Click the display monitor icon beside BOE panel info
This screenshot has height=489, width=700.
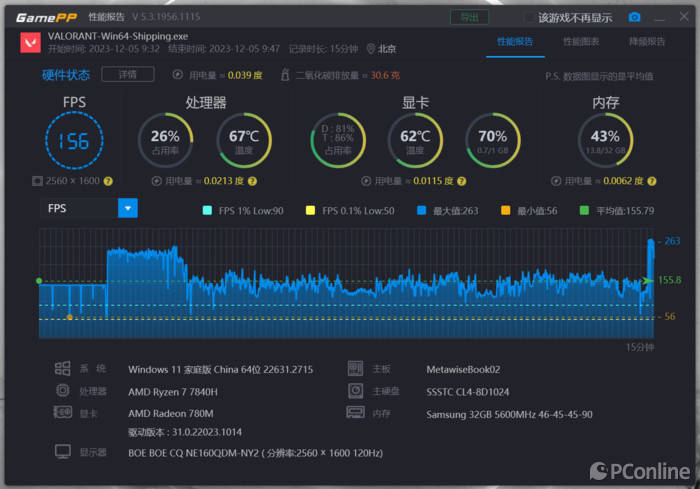[62, 451]
